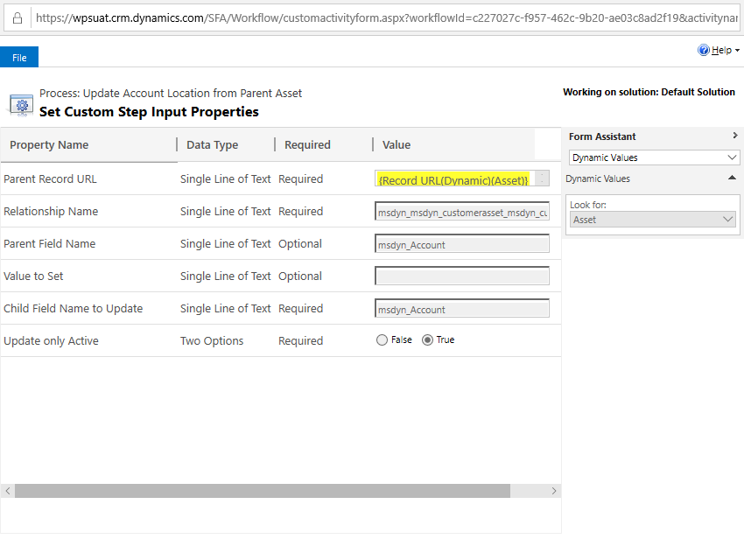Select the True radio button
Screen dimensions: 744x560
coord(427,340)
